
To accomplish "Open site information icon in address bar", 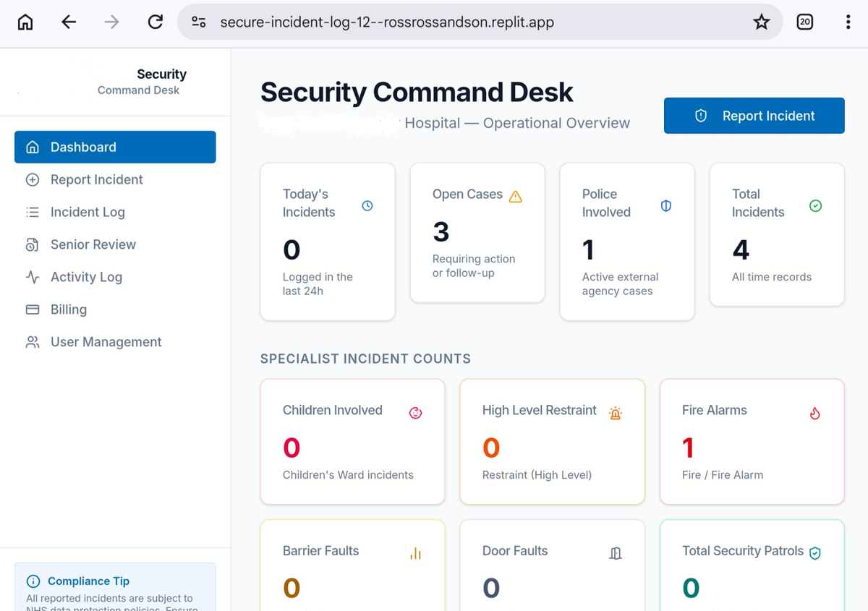I will tap(199, 22).
